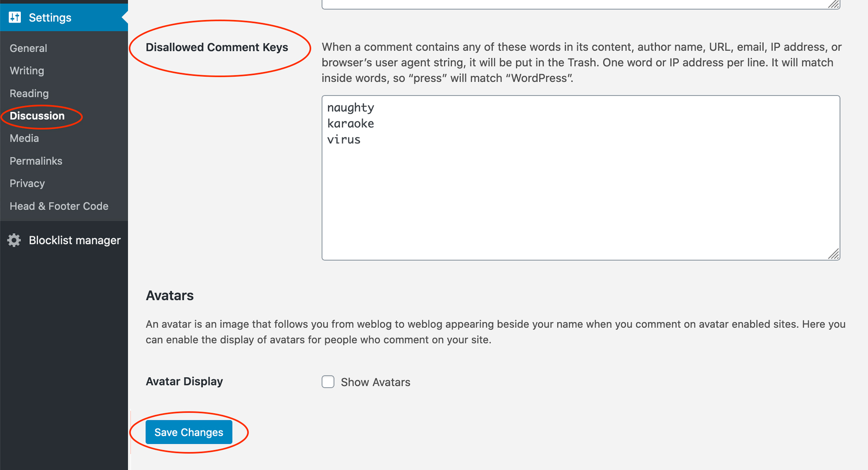Select the Discussion settings menu item
The image size is (868, 470).
point(37,116)
